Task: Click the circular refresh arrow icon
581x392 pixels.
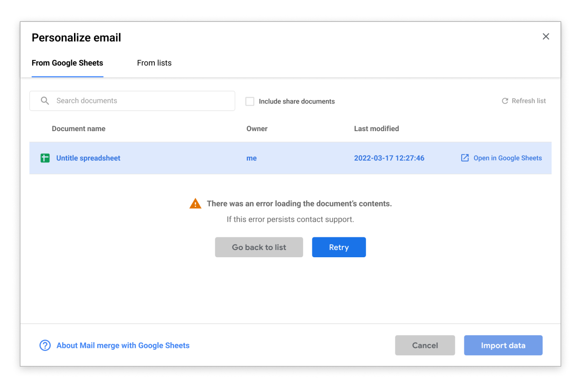Action: coord(505,101)
